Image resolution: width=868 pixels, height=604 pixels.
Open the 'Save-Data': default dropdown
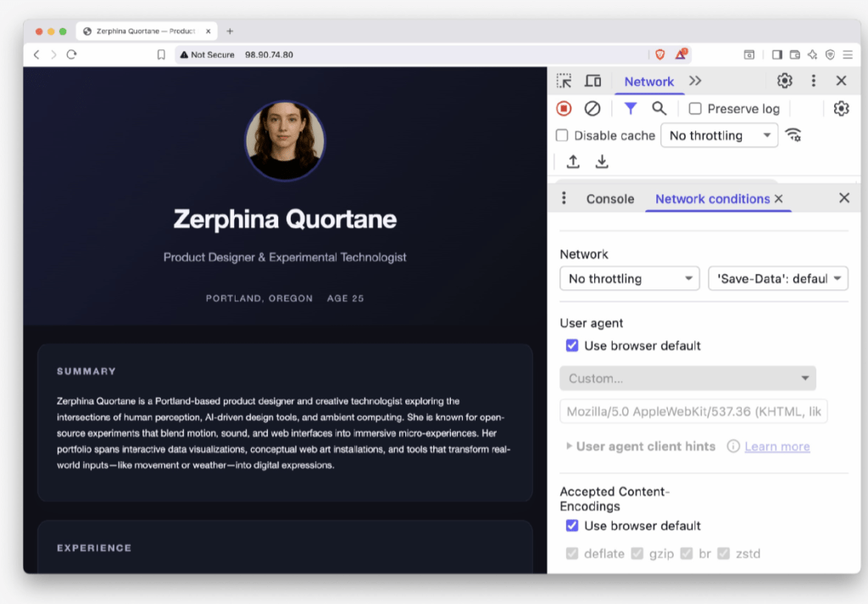coord(777,278)
